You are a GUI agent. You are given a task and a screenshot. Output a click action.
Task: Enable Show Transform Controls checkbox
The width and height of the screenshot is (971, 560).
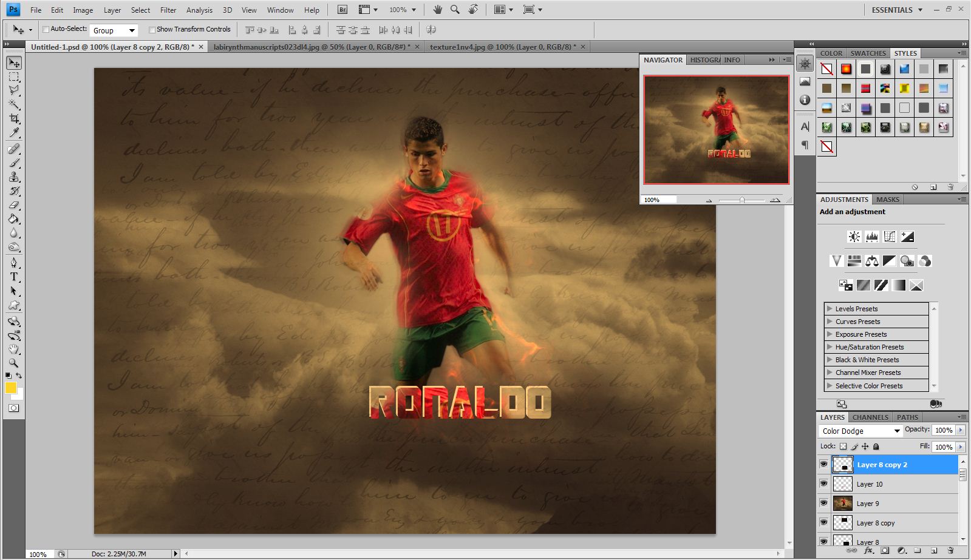[x=152, y=29]
